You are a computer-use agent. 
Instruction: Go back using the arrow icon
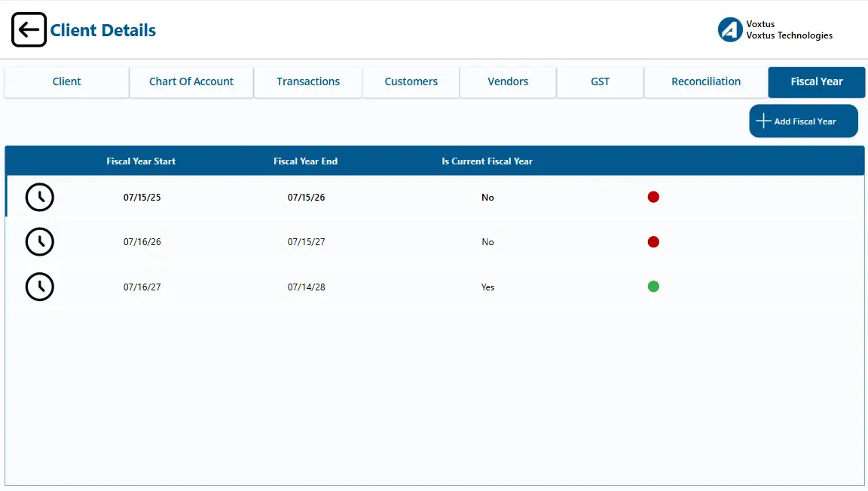pyautogui.click(x=29, y=30)
